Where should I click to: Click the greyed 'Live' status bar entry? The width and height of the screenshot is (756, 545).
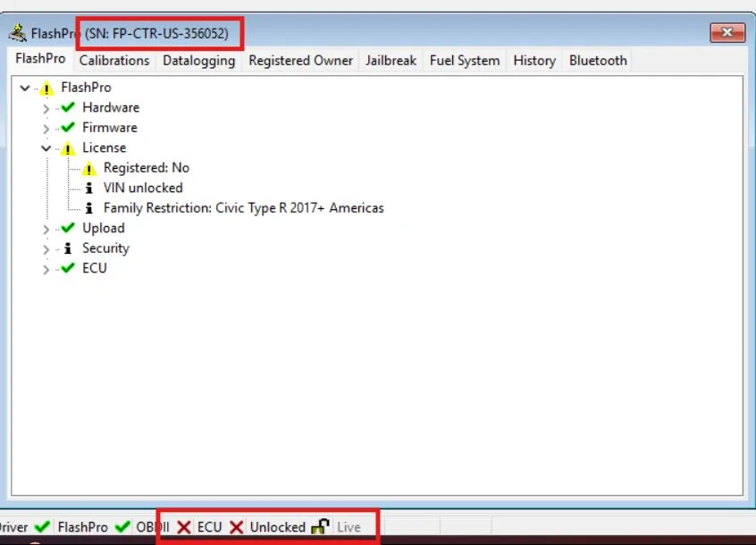pos(349,527)
